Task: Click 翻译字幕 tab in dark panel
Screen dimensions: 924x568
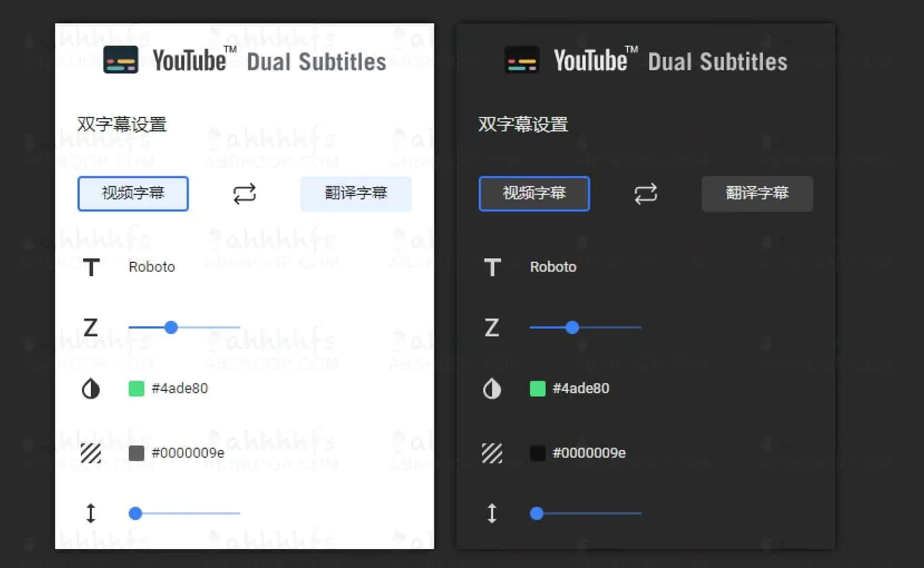Action: [x=757, y=194]
